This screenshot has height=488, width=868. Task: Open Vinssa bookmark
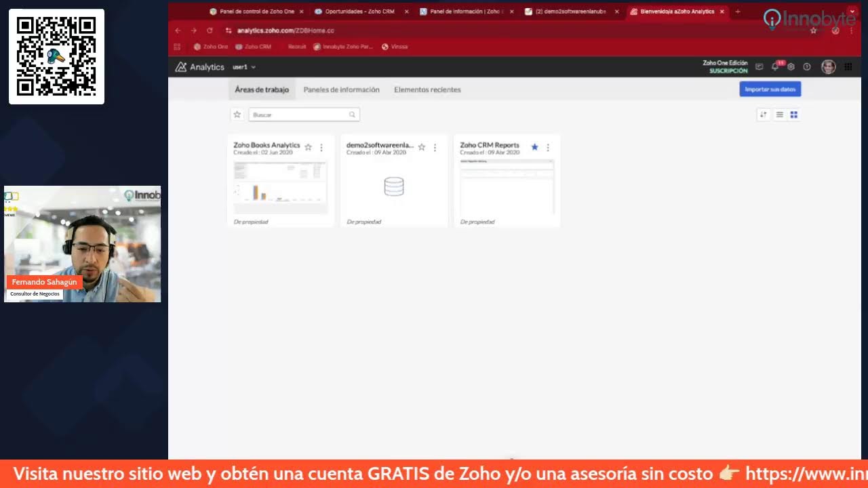pos(395,47)
